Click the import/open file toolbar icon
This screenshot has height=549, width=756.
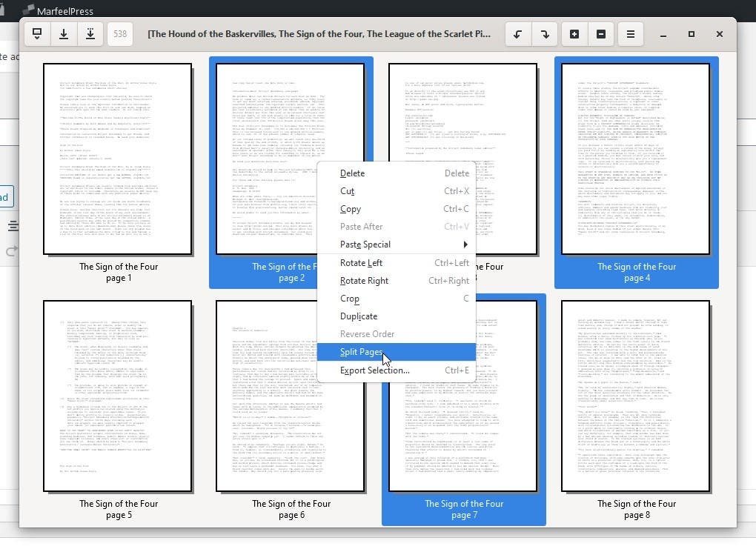(37, 34)
